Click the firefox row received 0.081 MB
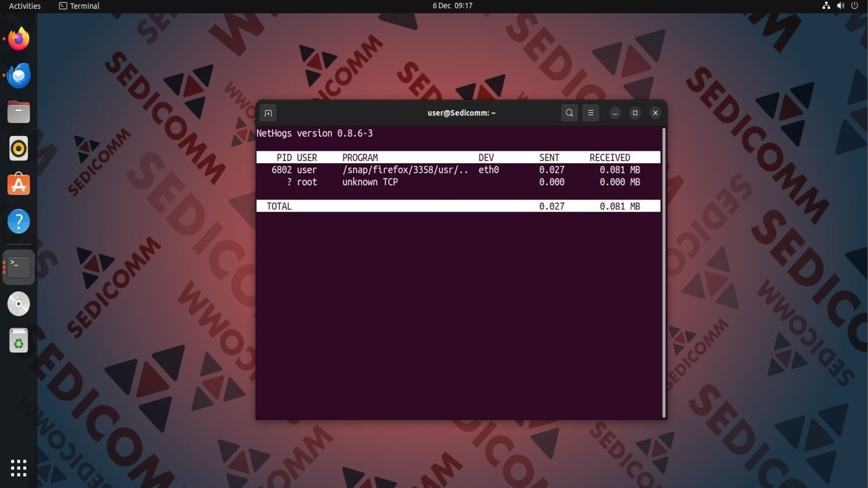Image resolution: width=868 pixels, height=488 pixels. click(620, 170)
